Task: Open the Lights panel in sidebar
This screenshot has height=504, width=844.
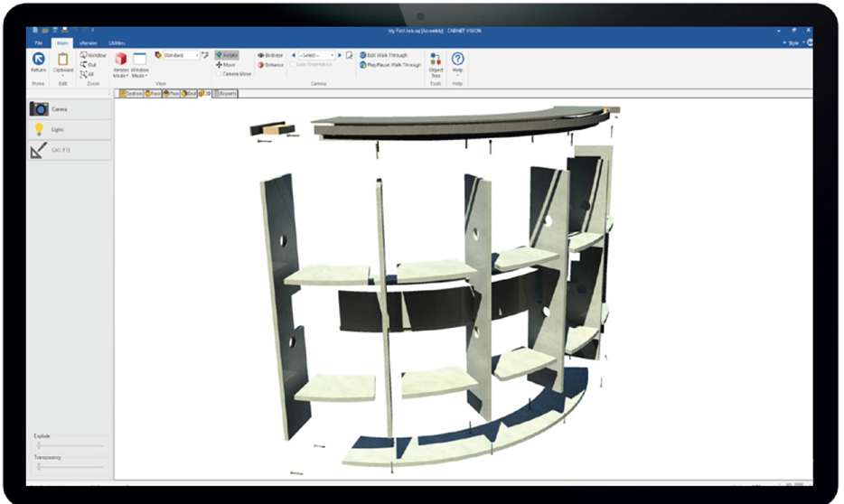Action: tap(69, 129)
